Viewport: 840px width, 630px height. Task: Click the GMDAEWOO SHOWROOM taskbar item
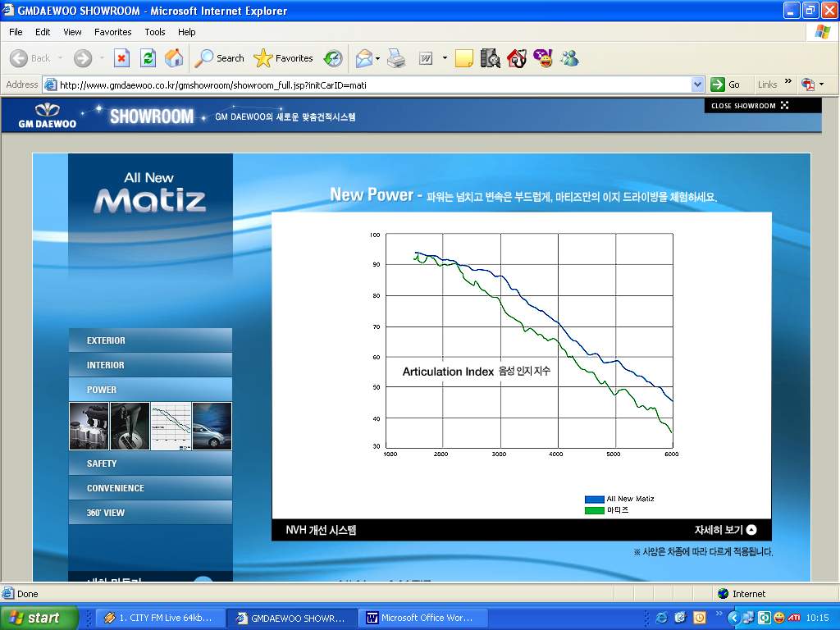coord(291,618)
